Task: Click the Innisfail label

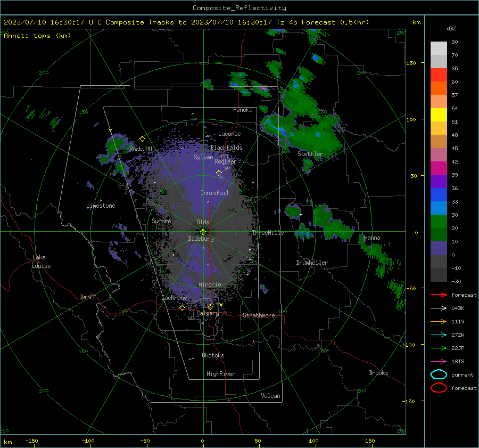Action: 214,193
